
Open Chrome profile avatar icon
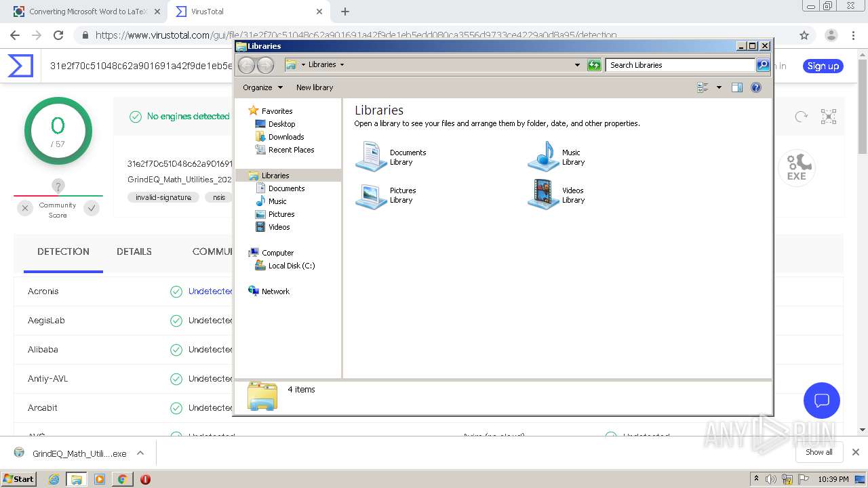click(831, 35)
